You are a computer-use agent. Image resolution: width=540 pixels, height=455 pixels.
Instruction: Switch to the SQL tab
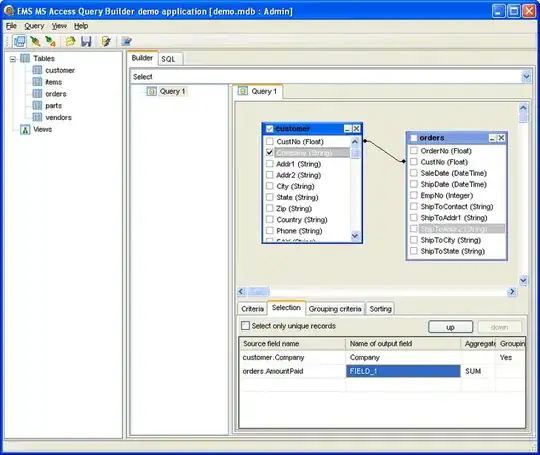pos(168,59)
